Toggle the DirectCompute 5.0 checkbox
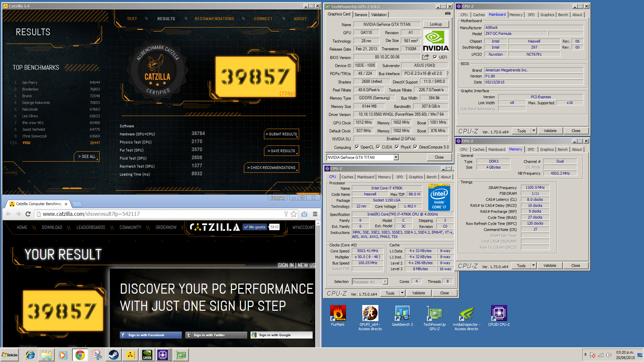 (415, 147)
